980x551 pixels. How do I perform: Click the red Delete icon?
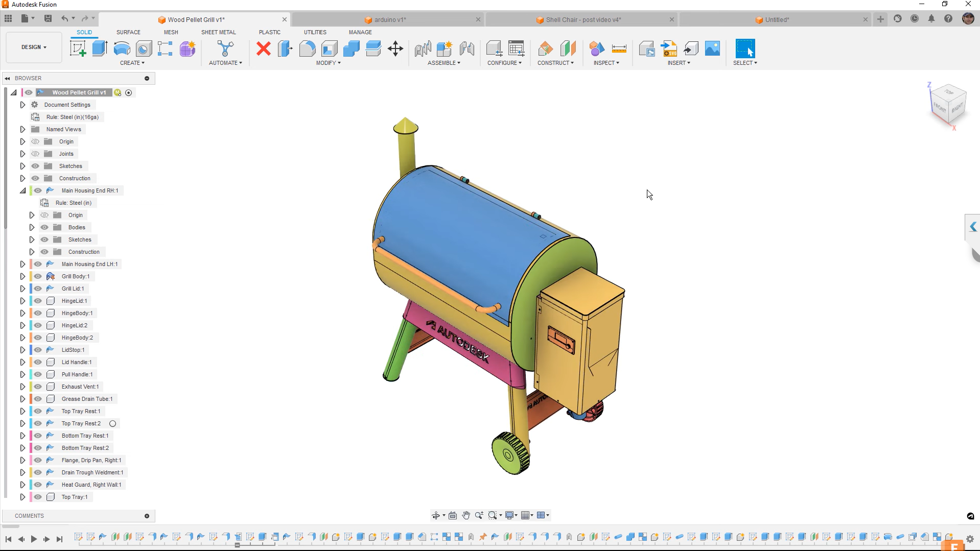[x=264, y=49]
